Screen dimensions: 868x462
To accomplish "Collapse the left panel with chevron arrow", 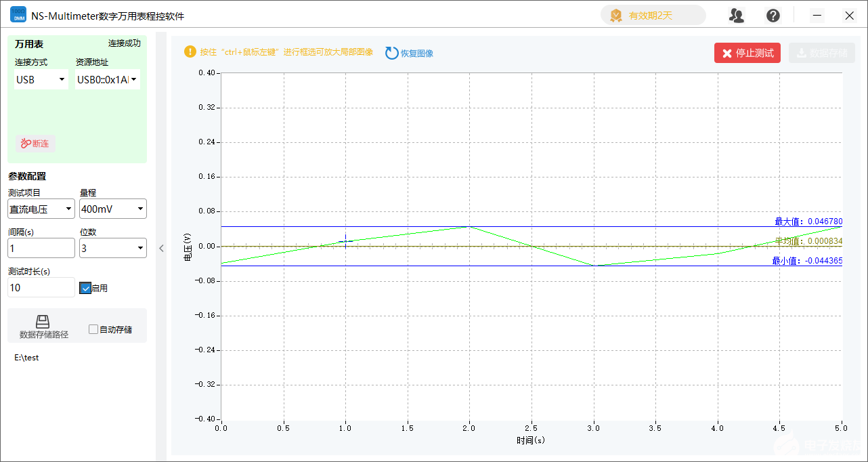I will pyautogui.click(x=161, y=248).
